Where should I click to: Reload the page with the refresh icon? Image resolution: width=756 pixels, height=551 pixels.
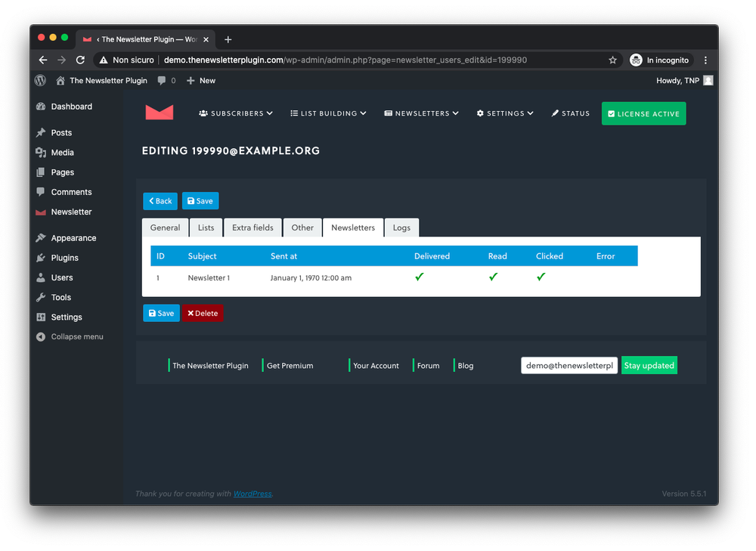pos(81,60)
